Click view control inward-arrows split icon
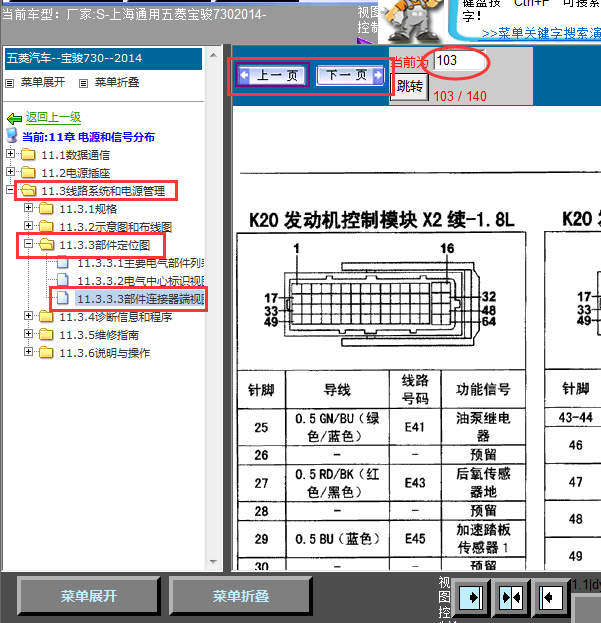Screen dimensions: 601x623 click(x=511, y=598)
